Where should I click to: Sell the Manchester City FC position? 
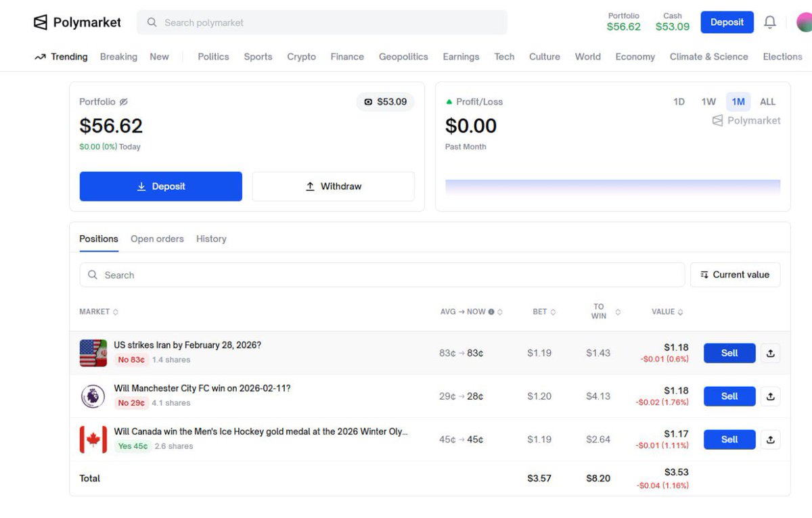[x=729, y=396]
